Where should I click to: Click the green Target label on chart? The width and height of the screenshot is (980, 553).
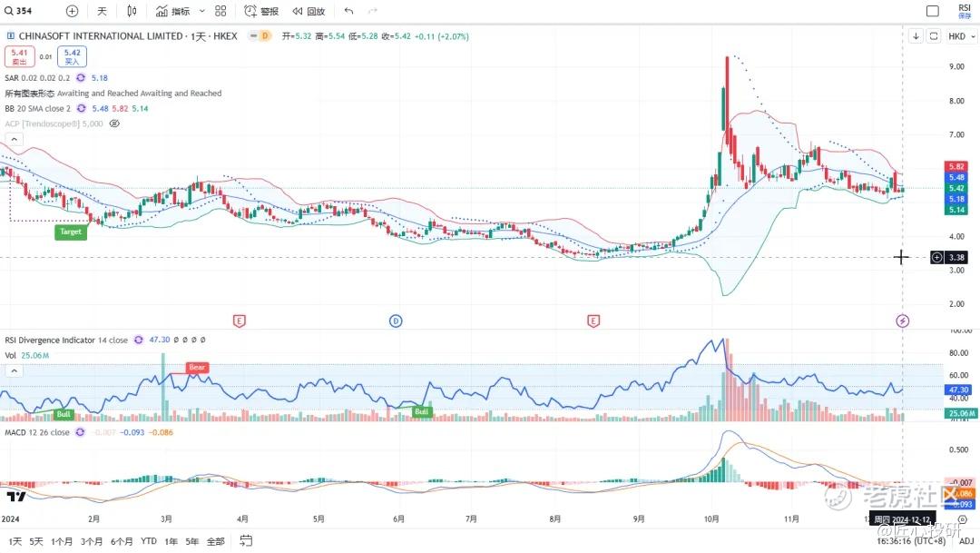71,232
